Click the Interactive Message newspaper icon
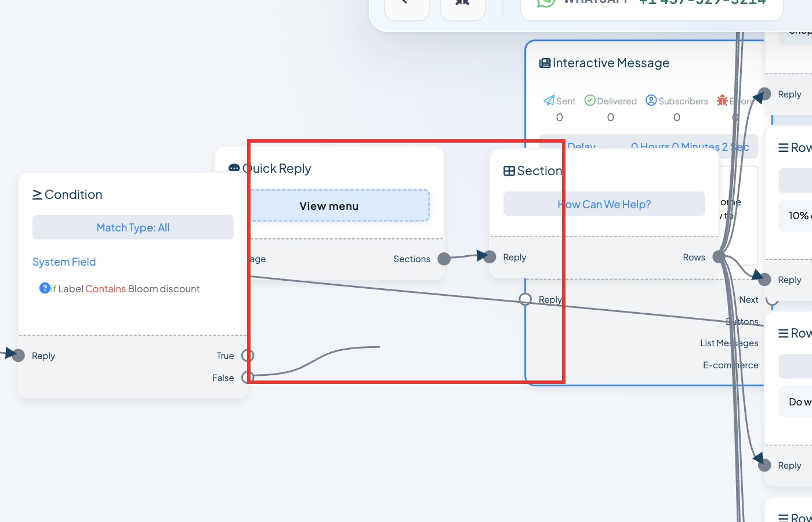Screen dimensions: 812x522 point(545,63)
